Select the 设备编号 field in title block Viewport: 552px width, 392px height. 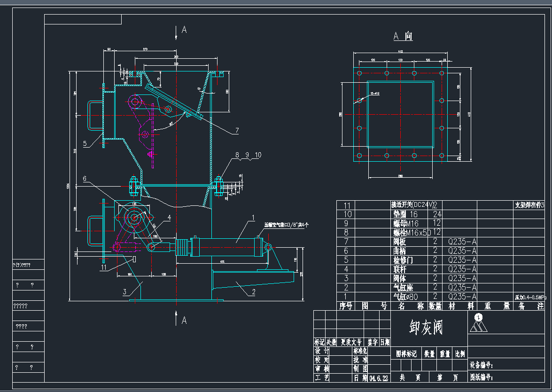[484, 364]
